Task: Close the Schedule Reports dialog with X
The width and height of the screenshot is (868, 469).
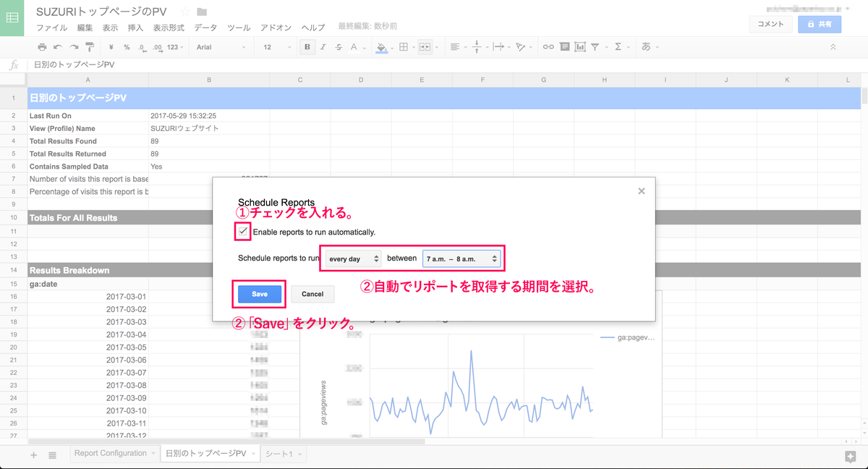Action: [641, 191]
